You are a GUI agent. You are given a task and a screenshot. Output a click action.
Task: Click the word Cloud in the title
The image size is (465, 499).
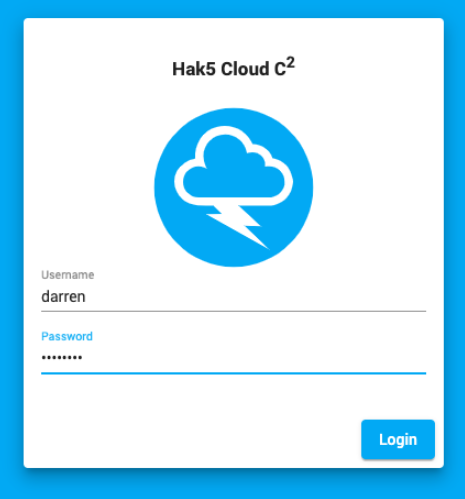[245, 69]
